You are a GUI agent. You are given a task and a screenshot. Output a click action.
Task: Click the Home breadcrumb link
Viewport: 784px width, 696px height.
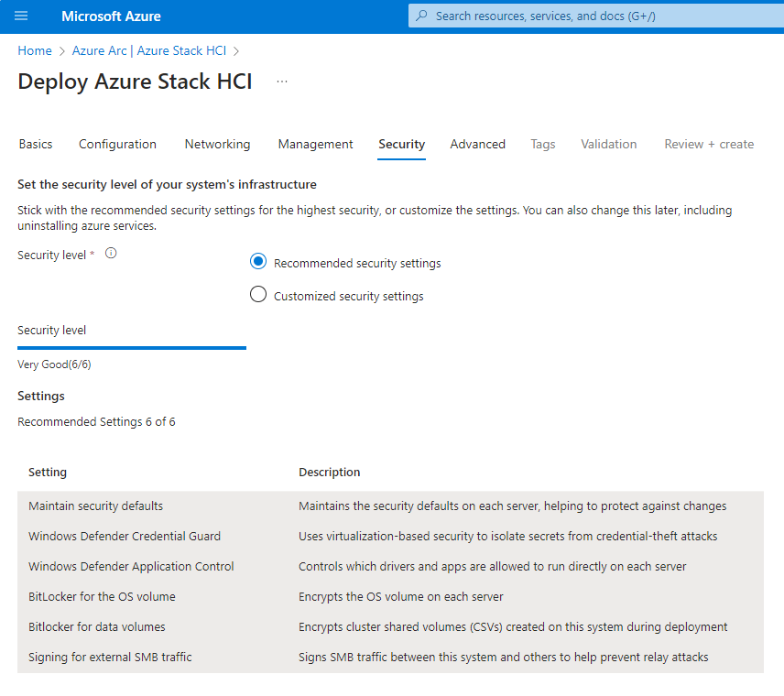35,50
